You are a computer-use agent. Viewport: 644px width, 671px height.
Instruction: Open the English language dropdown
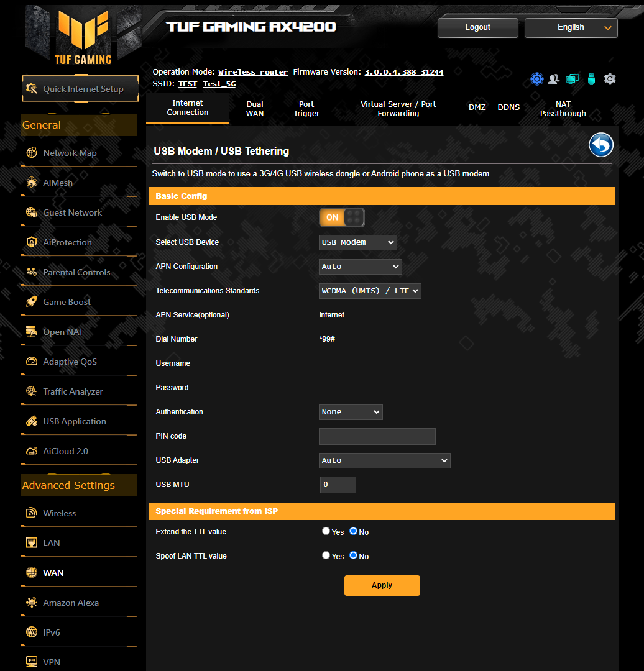coord(571,27)
